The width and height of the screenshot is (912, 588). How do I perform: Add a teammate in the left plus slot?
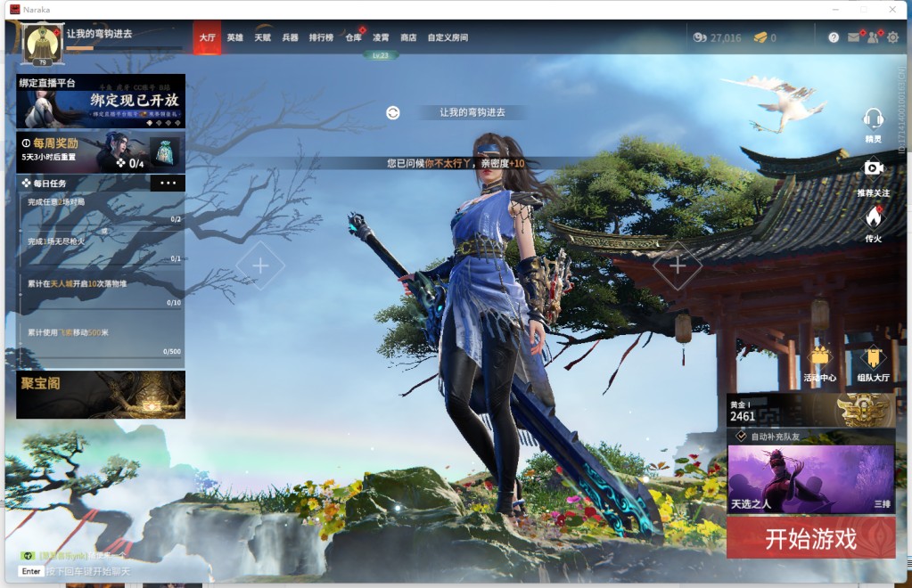tap(260, 265)
